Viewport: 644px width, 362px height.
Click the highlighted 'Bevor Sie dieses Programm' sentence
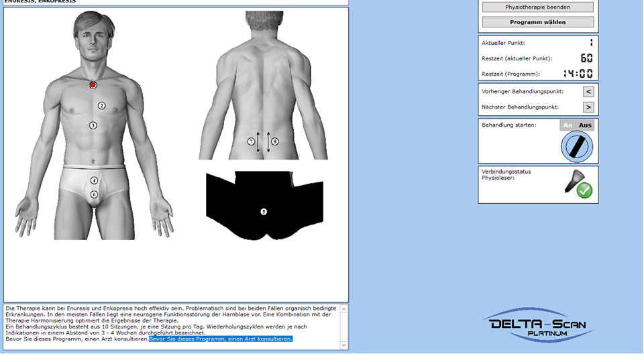(221, 339)
